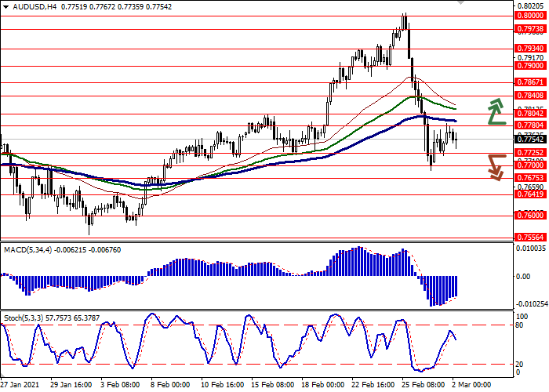This screenshot has width=549, height=392.
Task: Select the Stochastic 80 level on scale
Action: click(519, 325)
